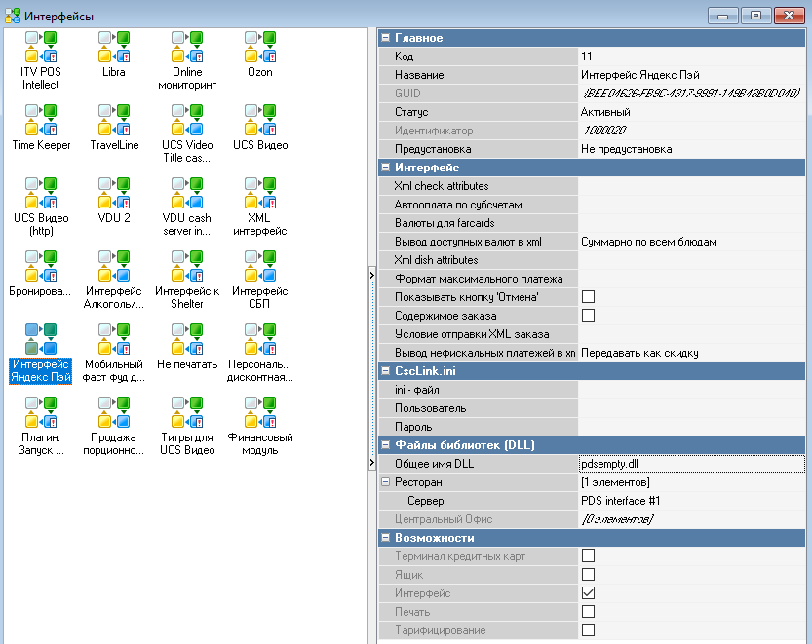Collapse the Возможности section
Image resolution: width=812 pixels, height=644 pixels.
[x=386, y=538]
